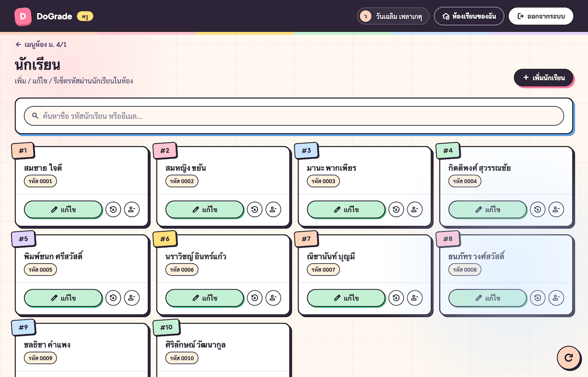This screenshot has height=377, width=588.
Task: Reset password icon on card #5
Action: (x=113, y=298)
